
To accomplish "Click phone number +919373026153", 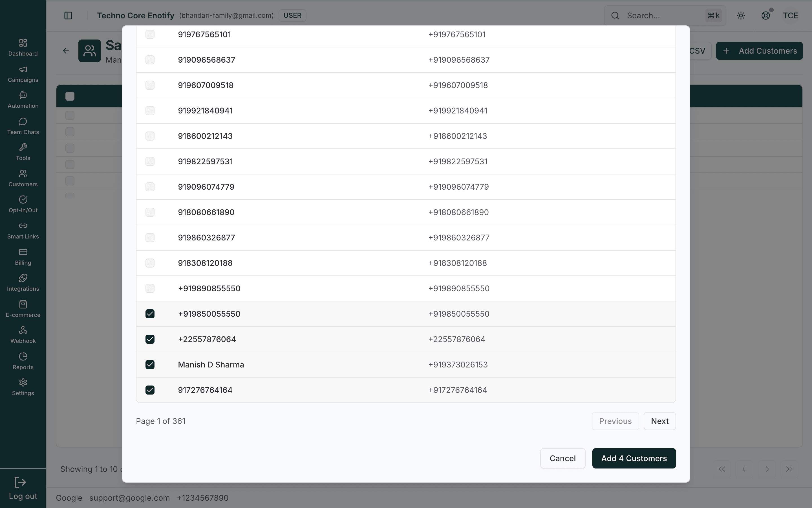I will tap(458, 365).
